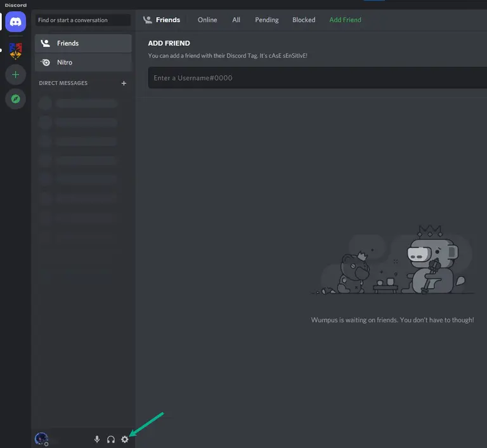Open User Settings gear icon

point(124,439)
